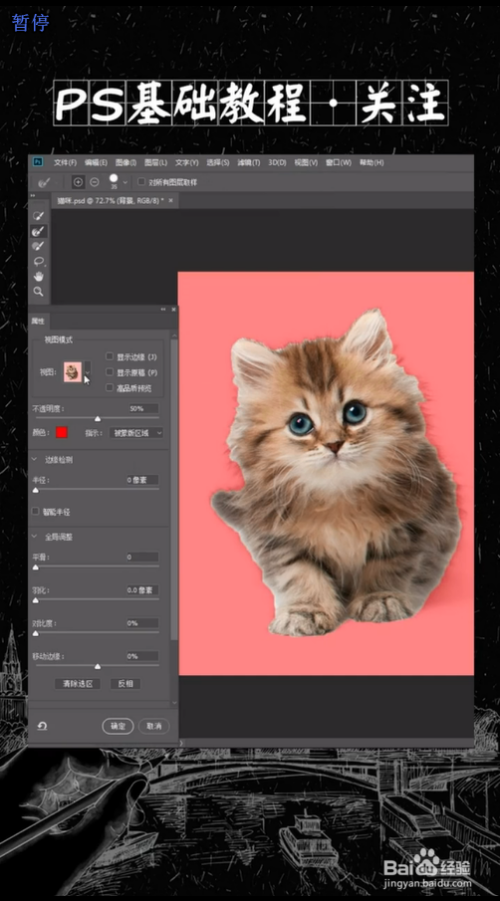This screenshot has height=901, width=500.
Task: Select the Quick Selection tool in toolbox
Action: [39, 216]
